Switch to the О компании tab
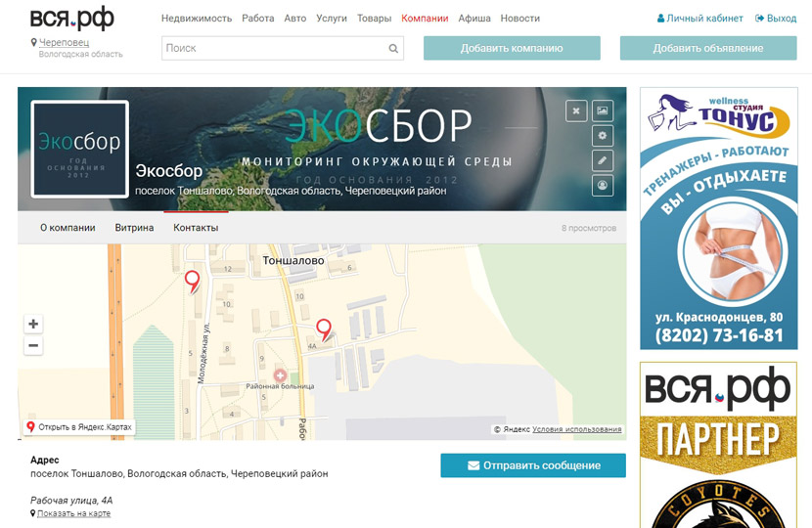812x528 pixels. (68, 228)
